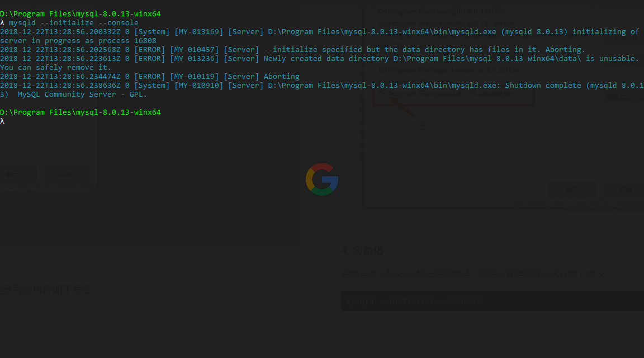Click the 'Shutdown complete' text
Screen dimensions: 644x358
(x=543, y=86)
